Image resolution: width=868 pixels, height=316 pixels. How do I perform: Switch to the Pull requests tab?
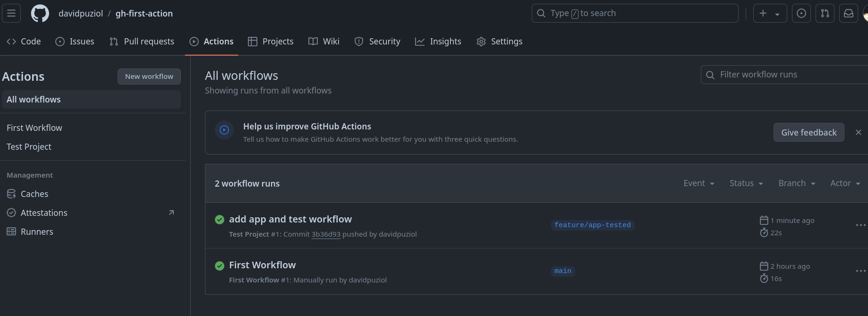coord(142,42)
